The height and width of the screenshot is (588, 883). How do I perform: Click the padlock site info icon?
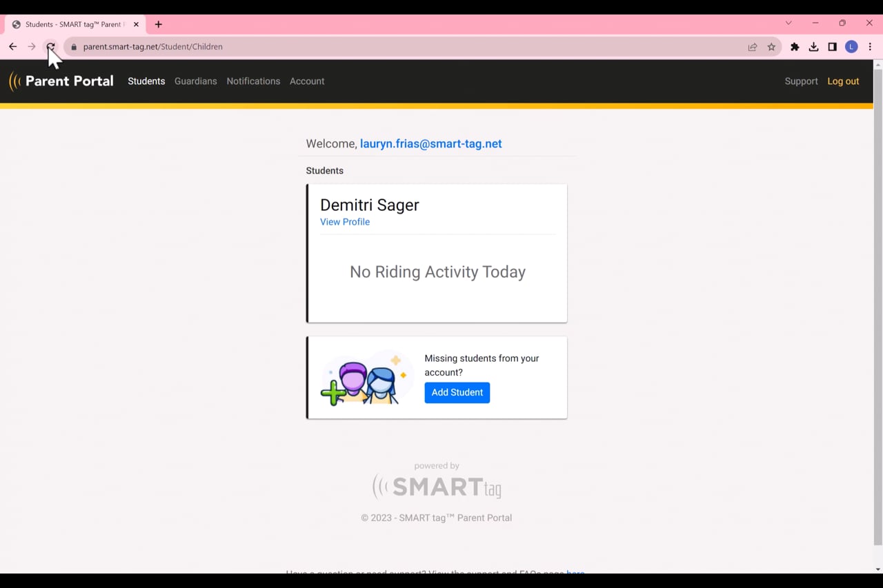point(74,47)
